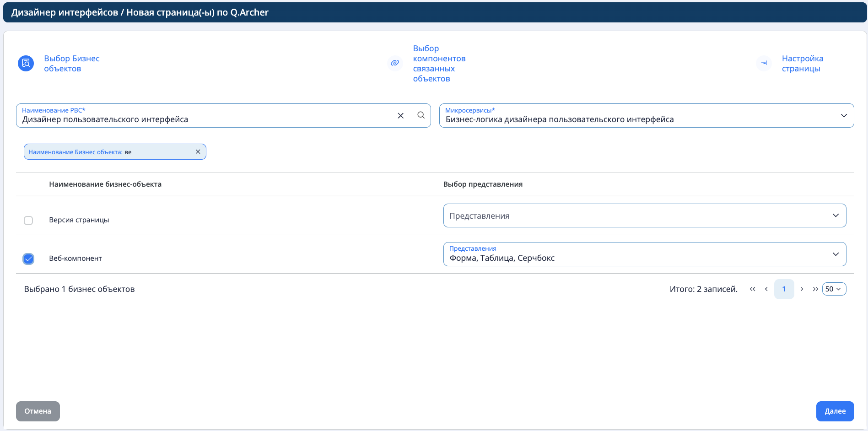Remove the business object name filter chip
Image resolution: width=868 pixels, height=431 pixels.
[198, 152]
